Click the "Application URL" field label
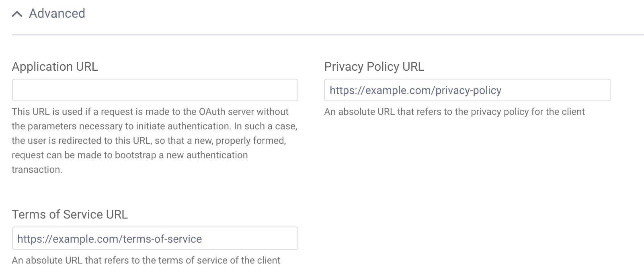The image size is (644, 274). pyautogui.click(x=55, y=67)
